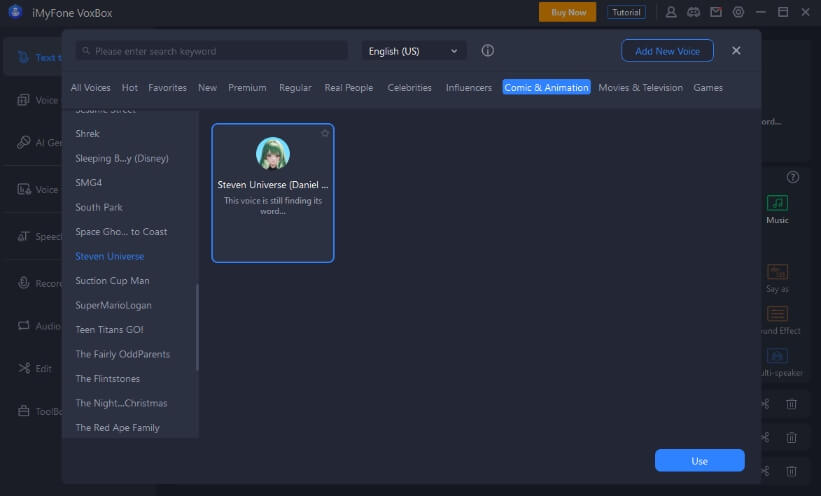The width and height of the screenshot is (821, 496).
Task: Click the Voice Clone sidebar icon
Action: (23, 100)
